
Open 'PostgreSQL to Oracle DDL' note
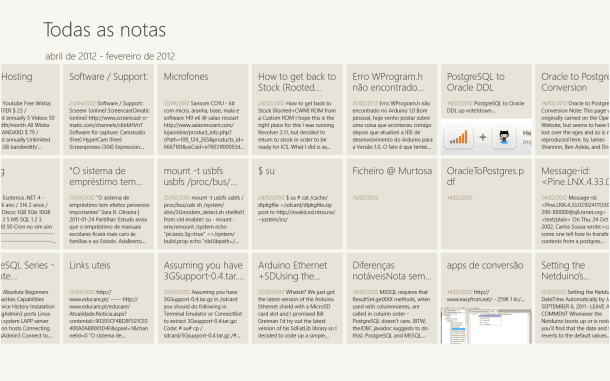coord(486,109)
